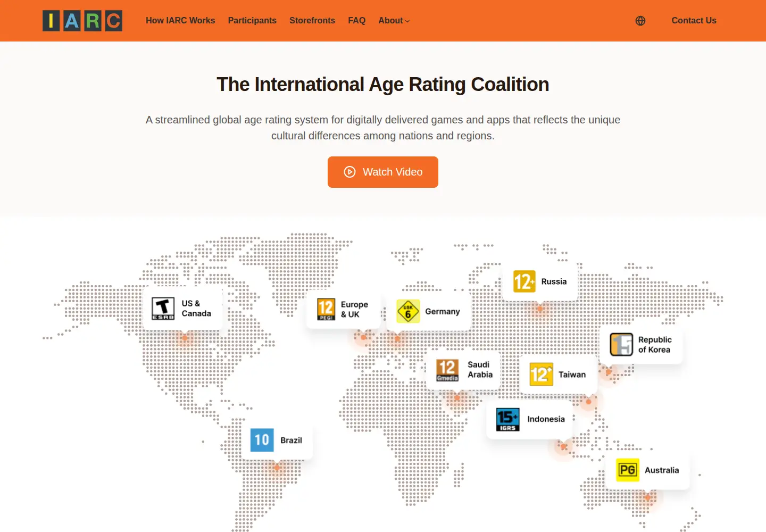Screen dimensions: 766x532
Task: Select the Germany label
Action: (443, 312)
